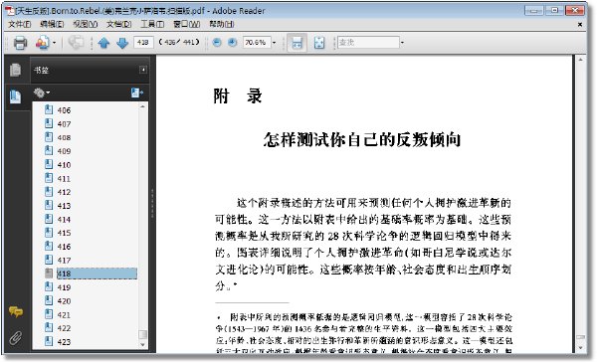
Task: Open the Document menu (文档)
Action: [x=118, y=24]
